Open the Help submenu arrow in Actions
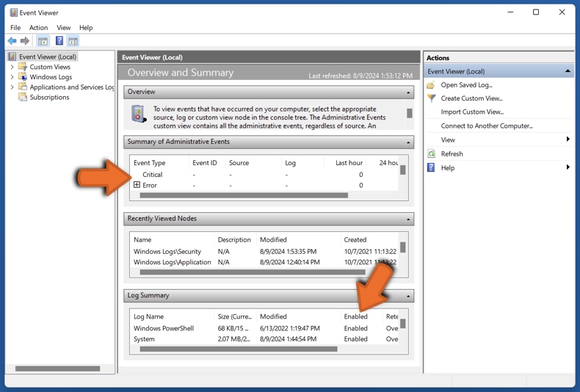The height and width of the screenshot is (392, 580). click(568, 167)
